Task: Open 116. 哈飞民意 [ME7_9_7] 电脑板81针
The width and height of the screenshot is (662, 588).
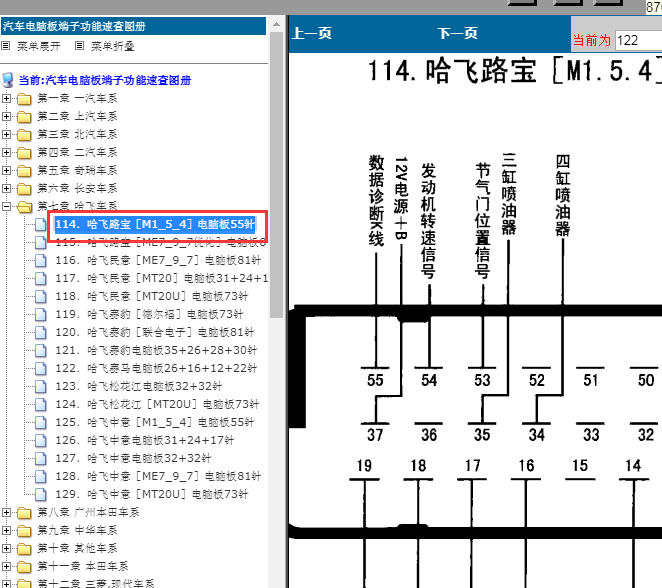Action: point(158,260)
